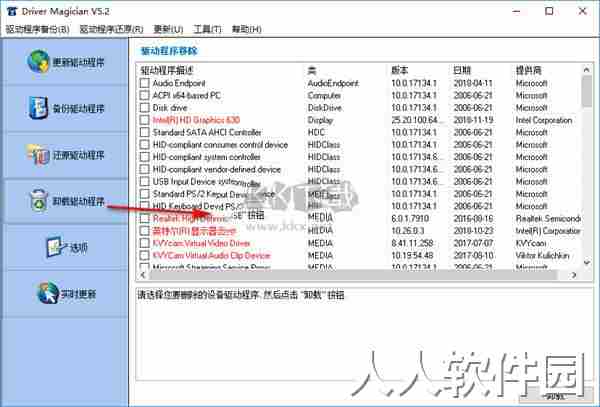Click the horizontal scroll left arrow

tap(143, 275)
